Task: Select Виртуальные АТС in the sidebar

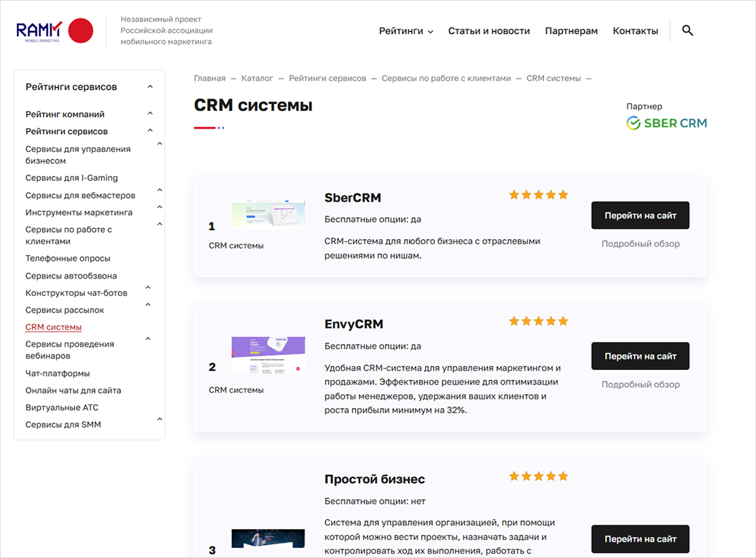Action: click(x=62, y=407)
